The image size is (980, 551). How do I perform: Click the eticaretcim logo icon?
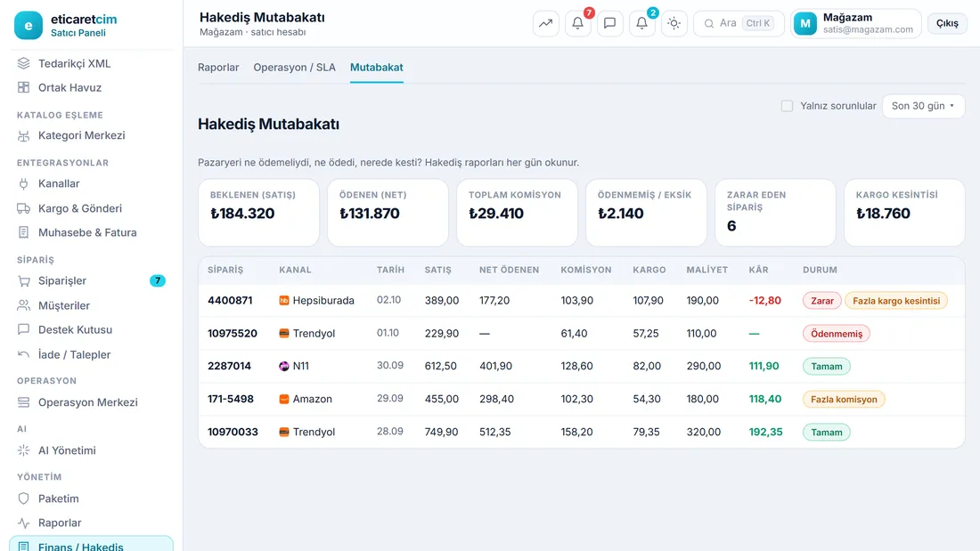coord(29,25)
